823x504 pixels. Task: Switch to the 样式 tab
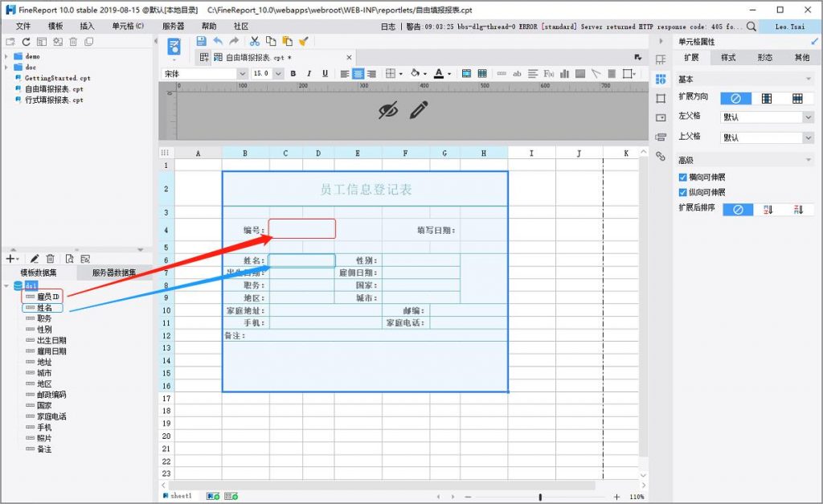[x=728, y=58]
